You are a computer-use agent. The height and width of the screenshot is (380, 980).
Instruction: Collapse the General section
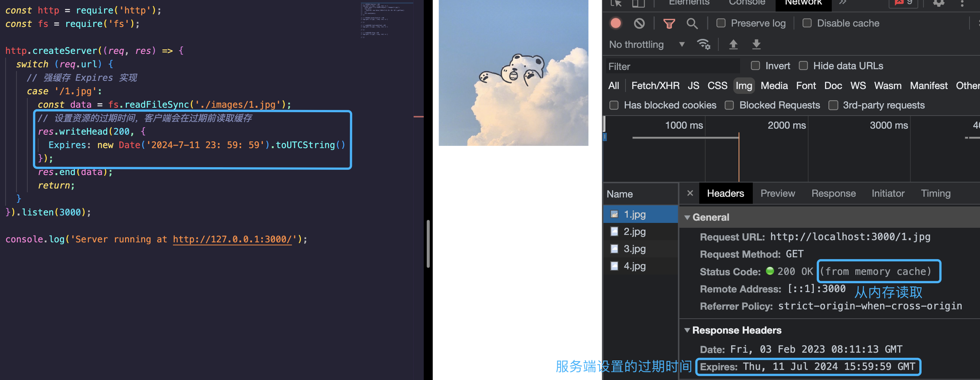(x=687, y=217)
